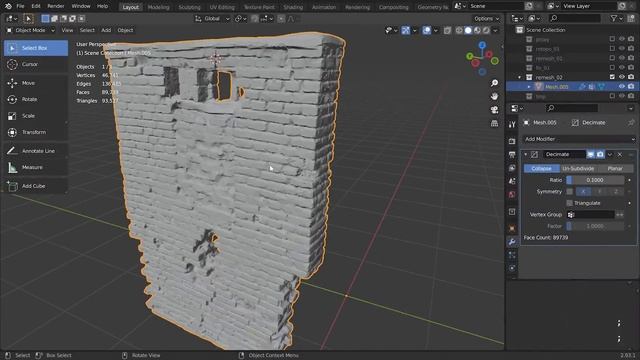
Task: Open Physics properties tab icon
Action: pyautogui.click(x=512, y=268)
